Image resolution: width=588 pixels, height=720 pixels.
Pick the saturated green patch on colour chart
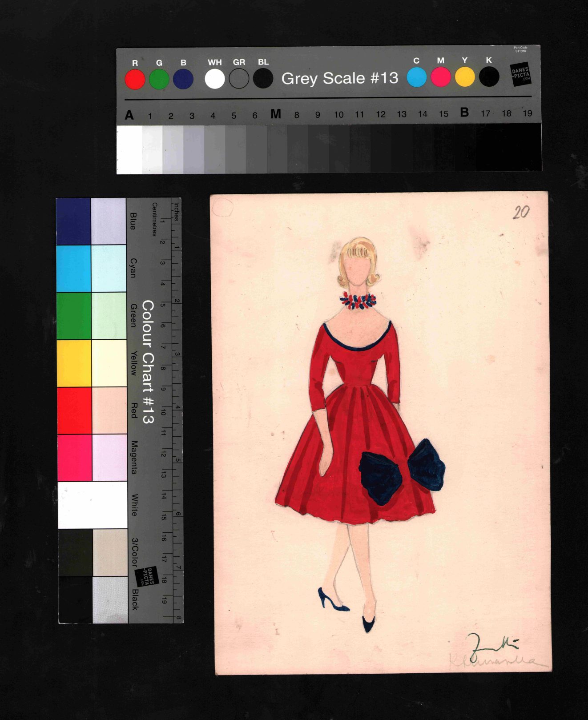click(x=74, y=316)
